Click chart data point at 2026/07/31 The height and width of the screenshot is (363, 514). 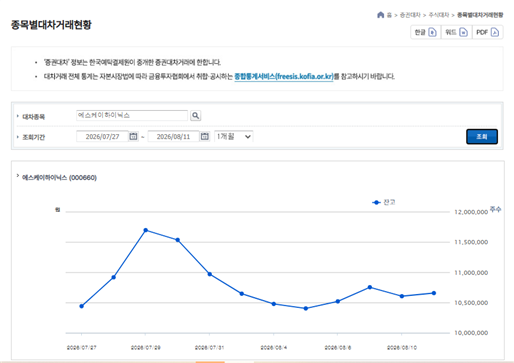210,274
